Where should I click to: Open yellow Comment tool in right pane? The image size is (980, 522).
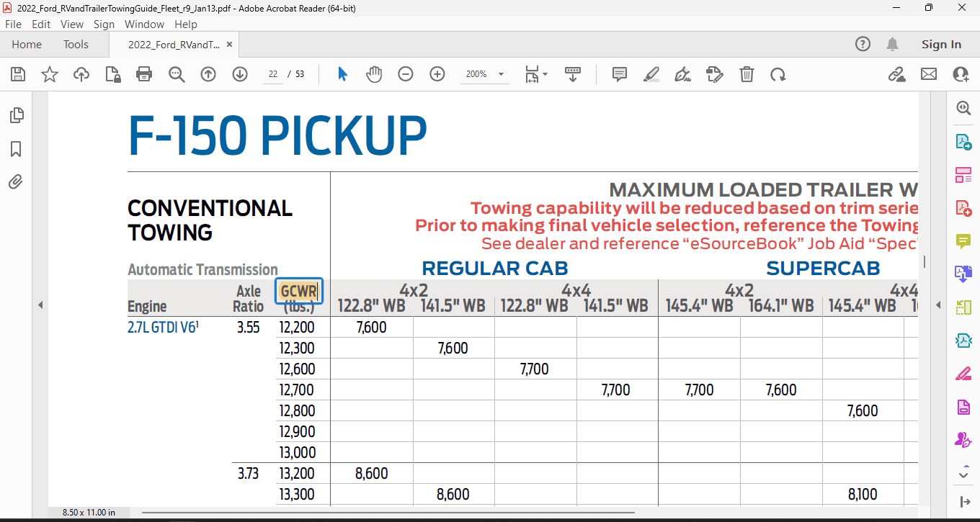point(963,241)
